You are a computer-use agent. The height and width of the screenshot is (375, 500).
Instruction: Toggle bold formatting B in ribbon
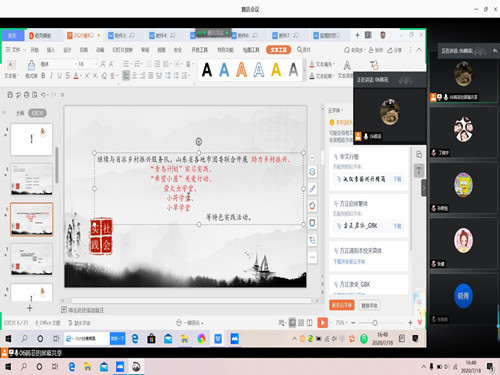pos(43,76)
